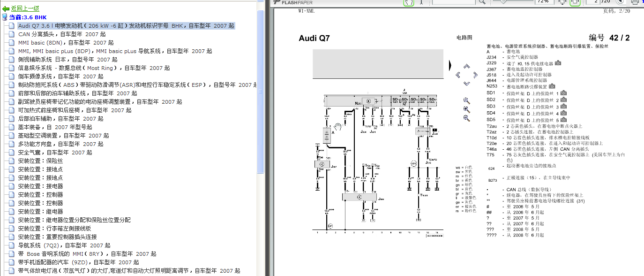Click the J234 安全气囊控制器 legend line

click(512, 57)
